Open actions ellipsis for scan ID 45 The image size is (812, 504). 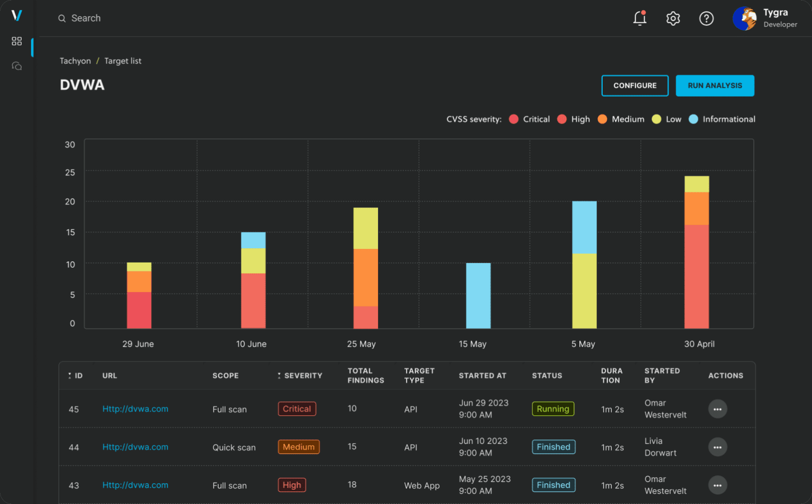717,408
